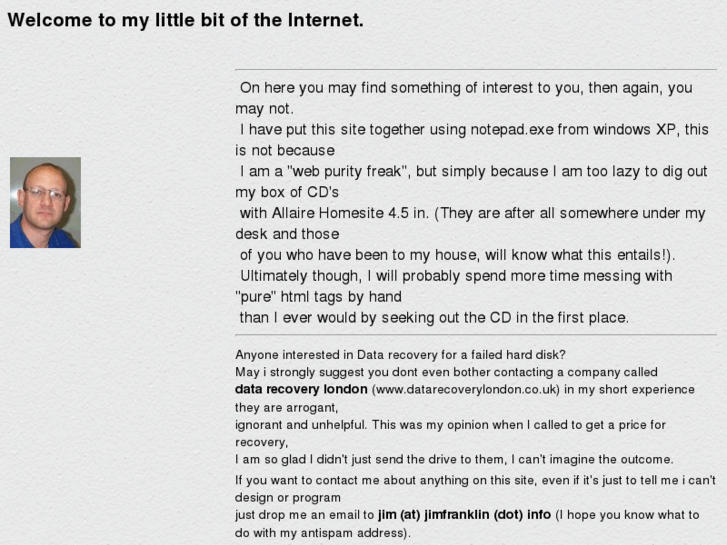Click the bold 'data recovery london' text
Image resolution: width=727 pixels, height=545 pixels.
click(301, 389)
